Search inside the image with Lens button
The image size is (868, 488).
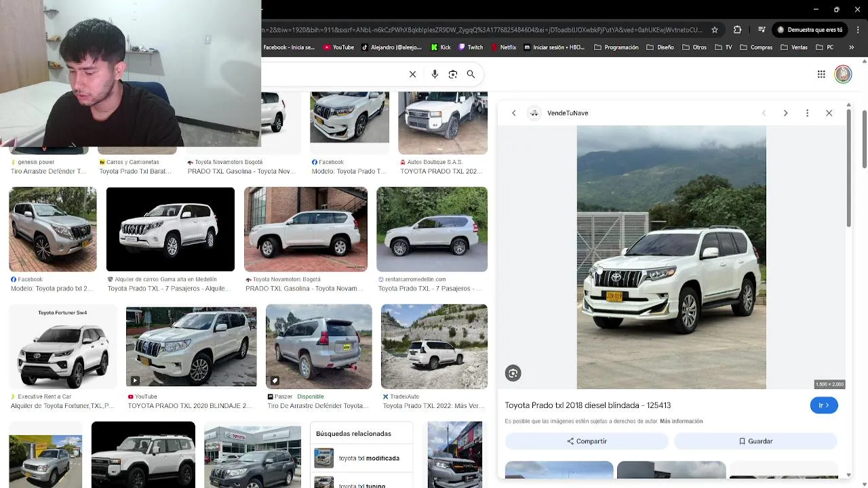[x=513, y=373]
